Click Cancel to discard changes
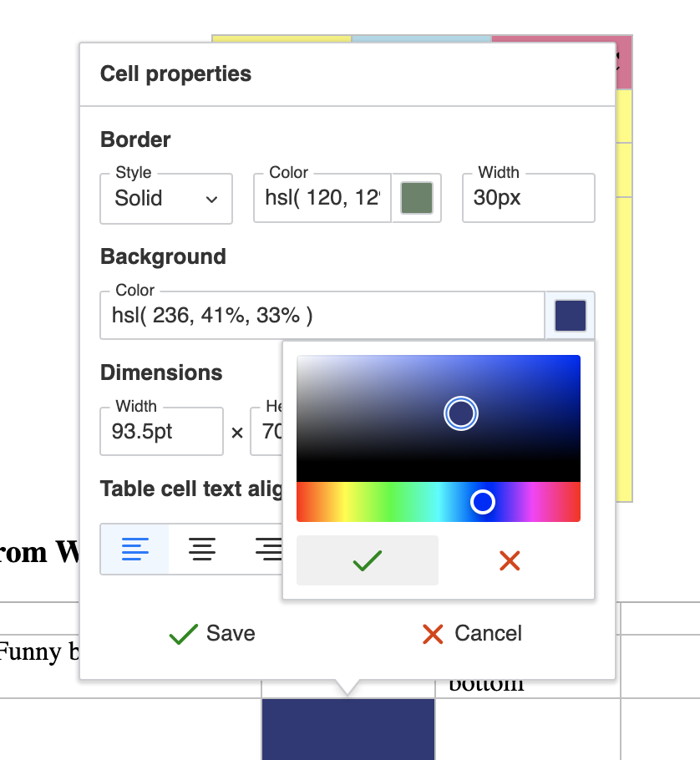Image resolution: width=700 pixels, height=760 pixels. point(472,634)
